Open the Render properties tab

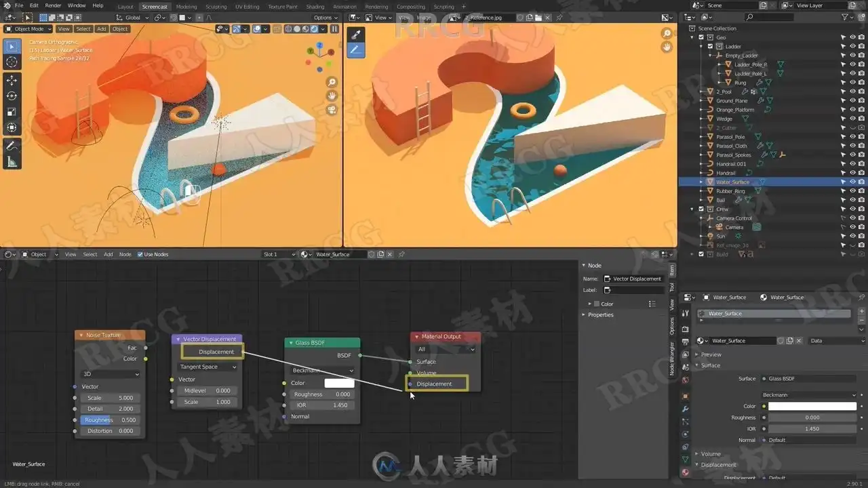point(686,329)
